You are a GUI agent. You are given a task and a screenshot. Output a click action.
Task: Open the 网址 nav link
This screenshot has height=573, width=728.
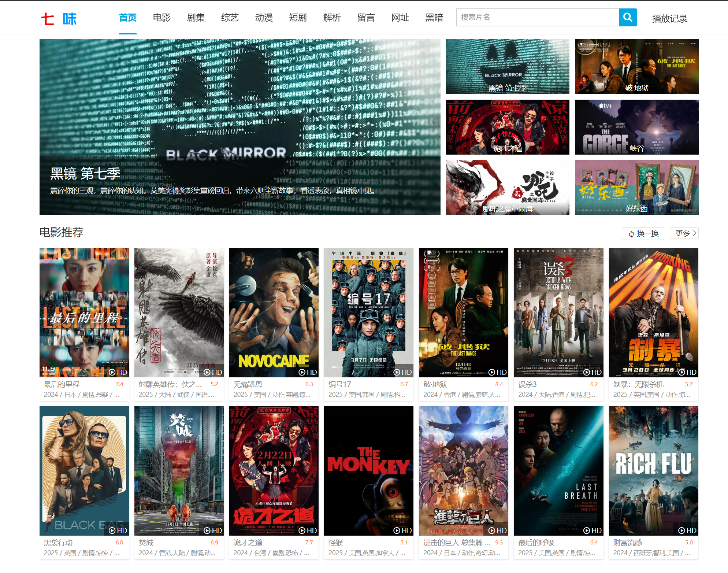pyautogui.click(x=400, y=18)
